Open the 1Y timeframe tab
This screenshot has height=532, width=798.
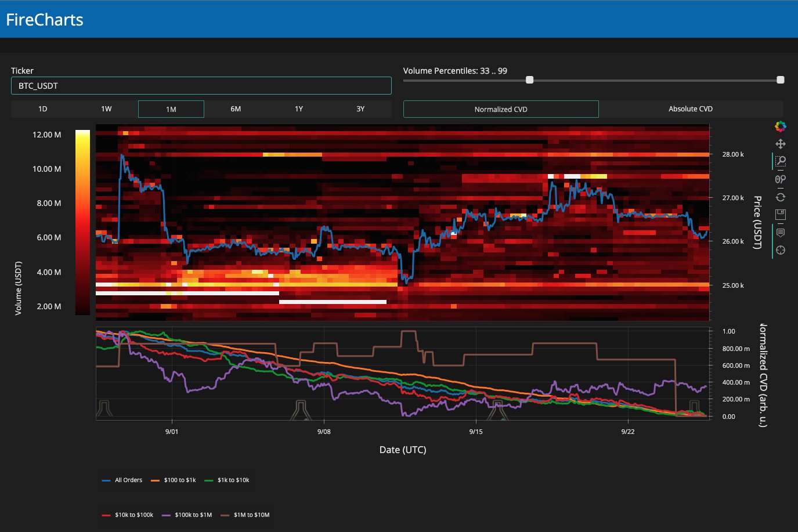coord(298,108)
